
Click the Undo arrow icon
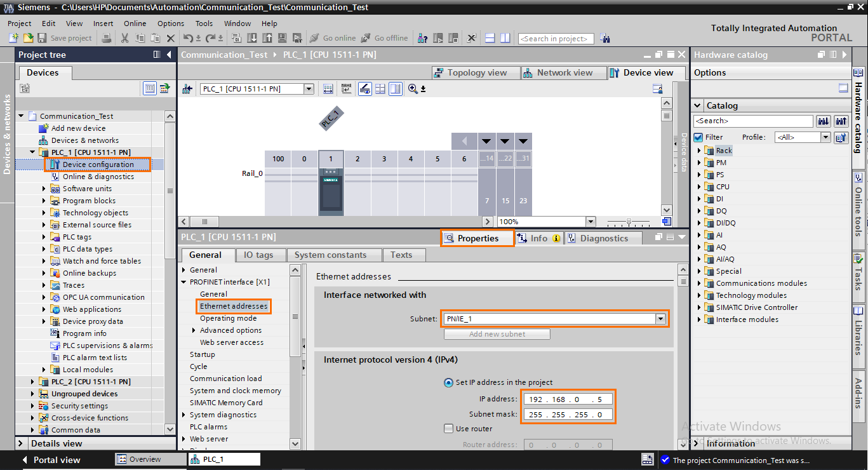pyautogui.click(x=188, y=38)
